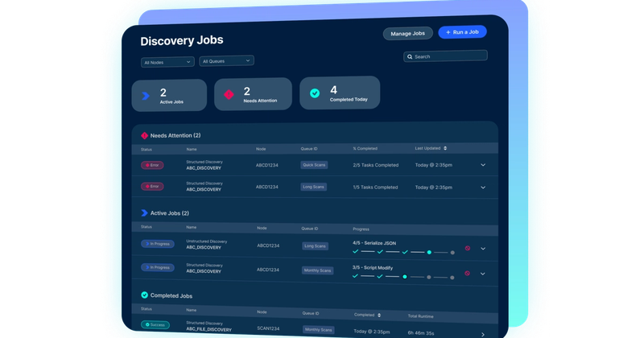Click the "2/5 Tasks Completed" text
This screenshot has height=338, width=644.
click(375, 165)
